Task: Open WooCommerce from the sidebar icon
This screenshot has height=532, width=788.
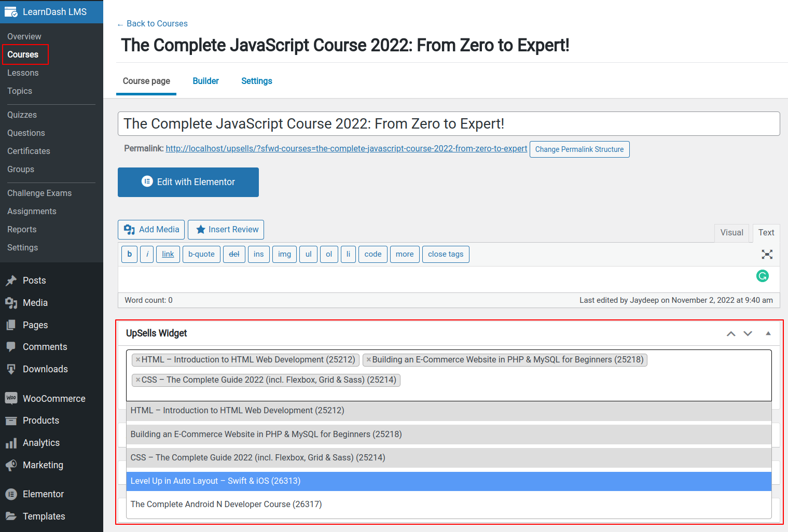Action: pos(11,398)
